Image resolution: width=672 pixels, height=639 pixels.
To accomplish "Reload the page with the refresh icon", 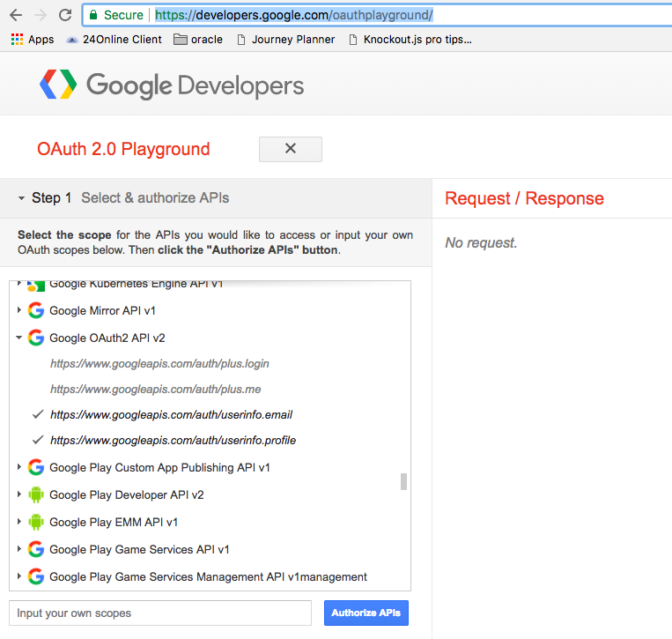I will point(65,15).
